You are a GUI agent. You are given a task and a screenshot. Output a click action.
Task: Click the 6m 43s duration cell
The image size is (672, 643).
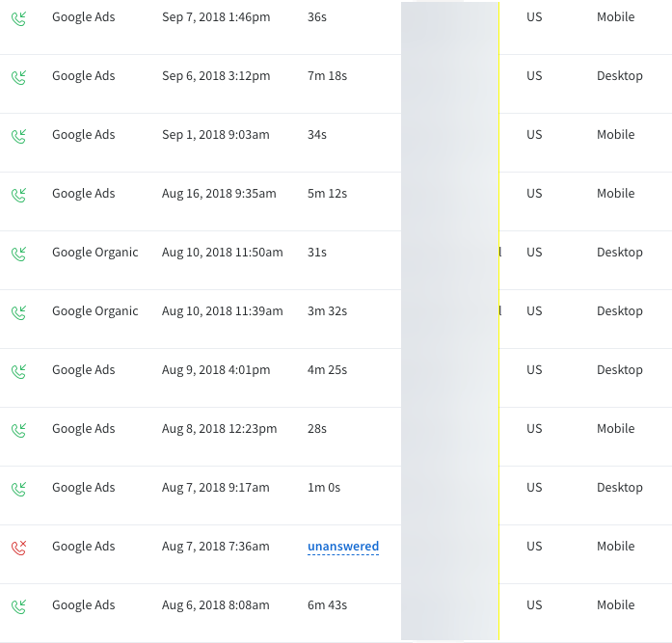click(327, 605)
